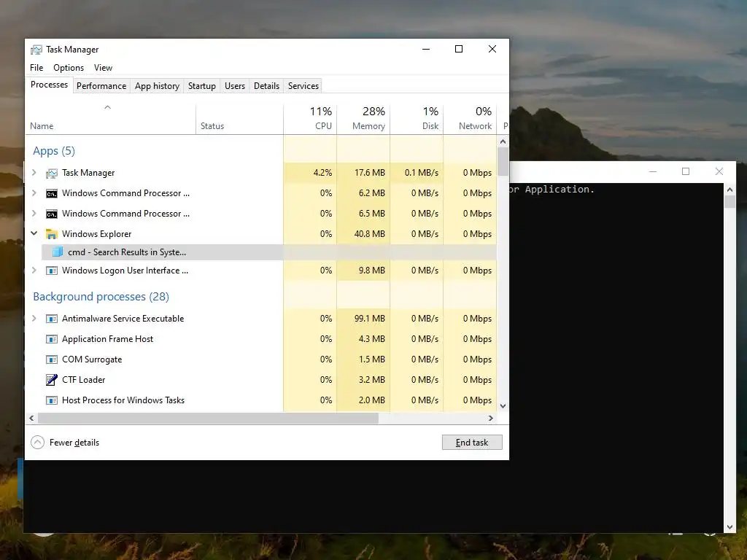Select the 'CTF Loader' process name
This screenshot has width=747, height=560.
tap(83, 380)
